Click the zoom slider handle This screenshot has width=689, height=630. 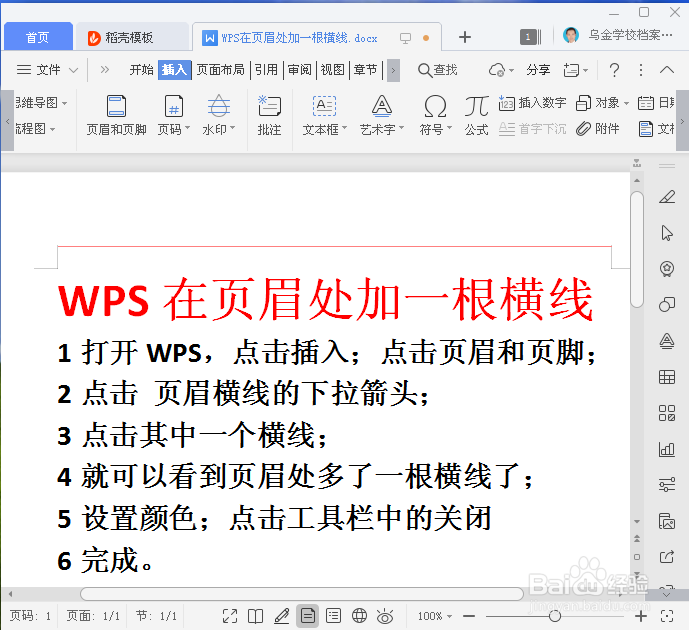[x=555, y=616]
